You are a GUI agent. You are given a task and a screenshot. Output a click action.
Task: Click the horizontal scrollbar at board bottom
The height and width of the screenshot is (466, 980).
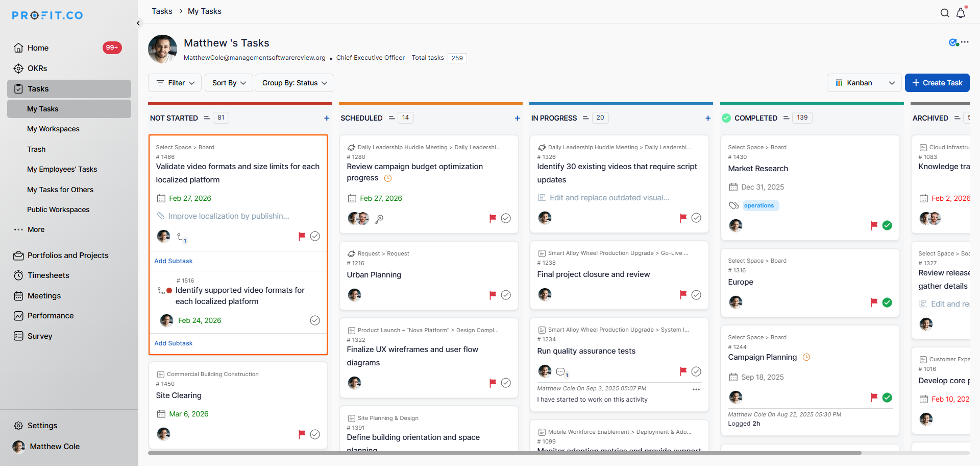[x=504, y=453]
